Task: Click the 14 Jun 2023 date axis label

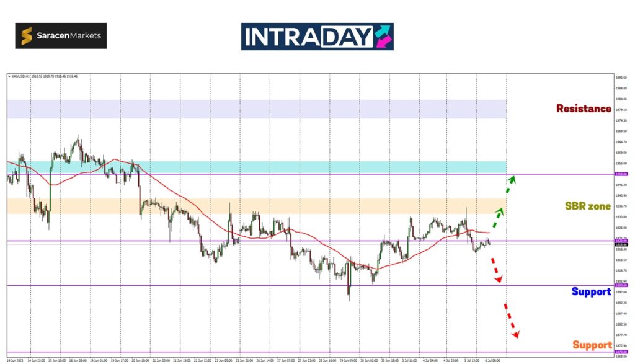Action: 14,360
